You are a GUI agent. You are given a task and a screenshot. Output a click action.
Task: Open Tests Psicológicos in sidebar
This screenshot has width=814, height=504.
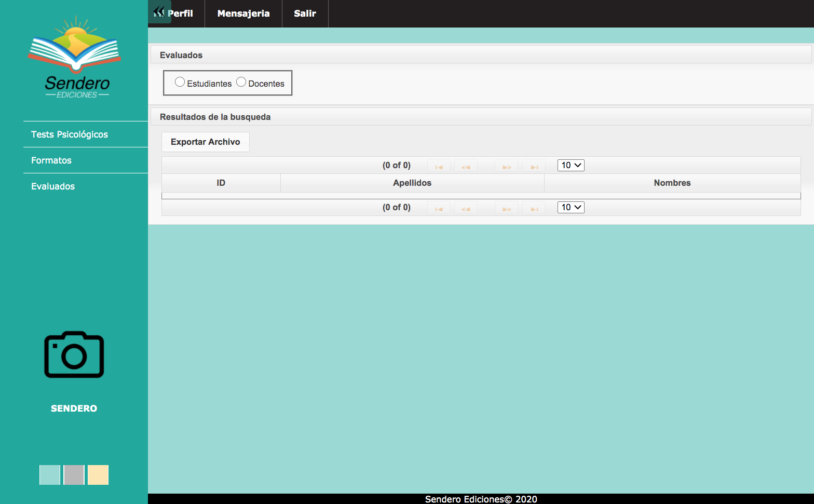(70, 134)
